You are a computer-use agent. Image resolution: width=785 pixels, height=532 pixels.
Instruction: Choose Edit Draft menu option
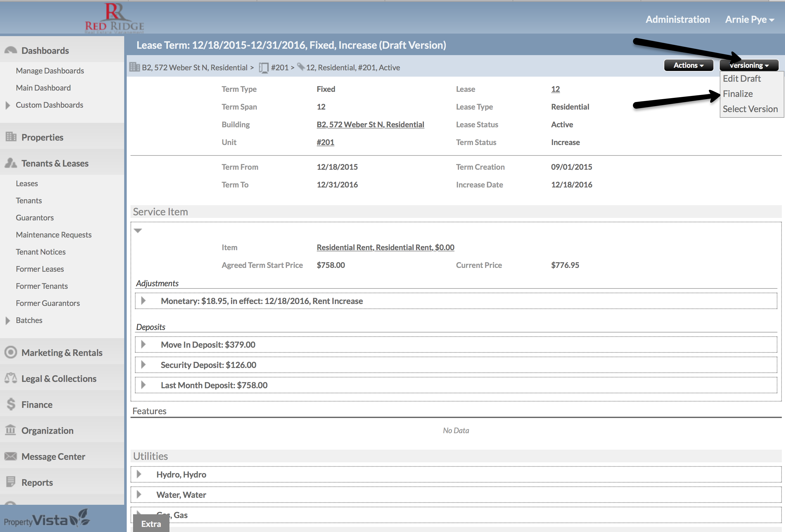pyautogui.click(x=741, y=79)
